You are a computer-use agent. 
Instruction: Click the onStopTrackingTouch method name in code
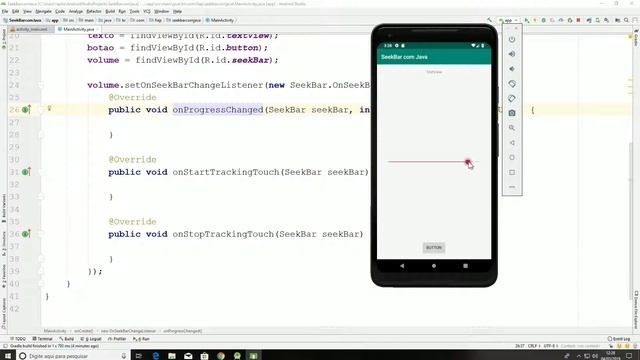223,234
